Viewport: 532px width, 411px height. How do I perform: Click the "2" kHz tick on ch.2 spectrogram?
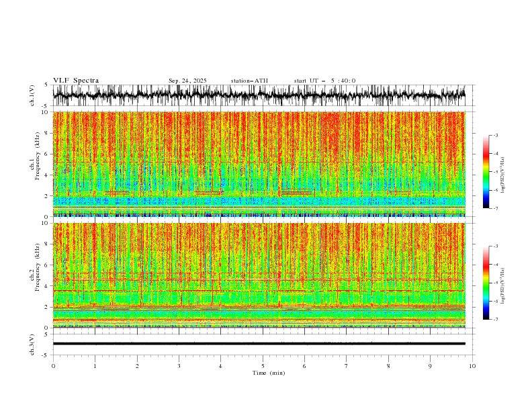pyautogui.click(x=48, y=307)
